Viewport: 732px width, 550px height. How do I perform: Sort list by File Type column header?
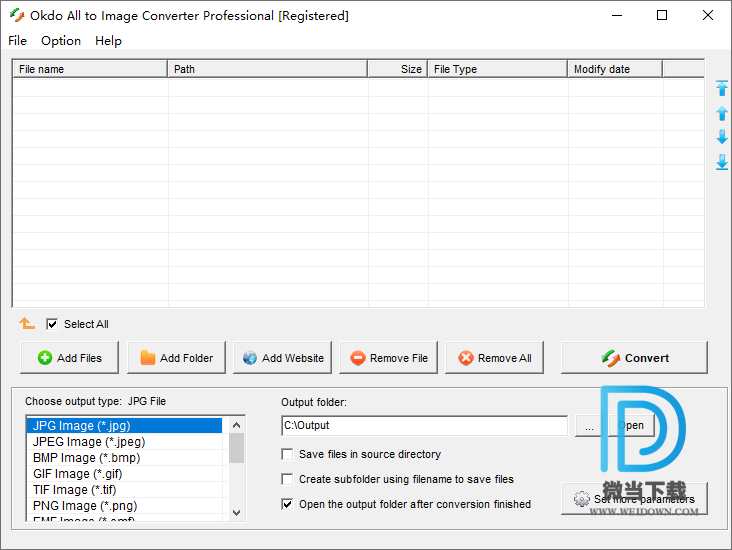498,69
